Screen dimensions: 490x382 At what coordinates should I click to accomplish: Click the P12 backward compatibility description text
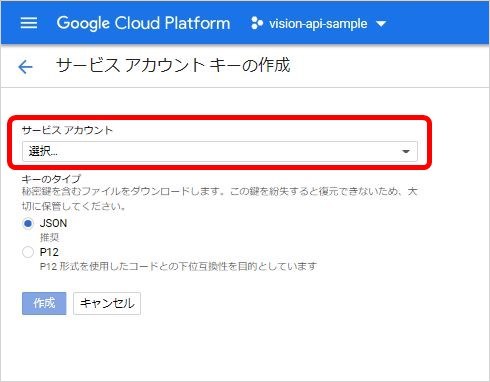(x=178, y=266)
